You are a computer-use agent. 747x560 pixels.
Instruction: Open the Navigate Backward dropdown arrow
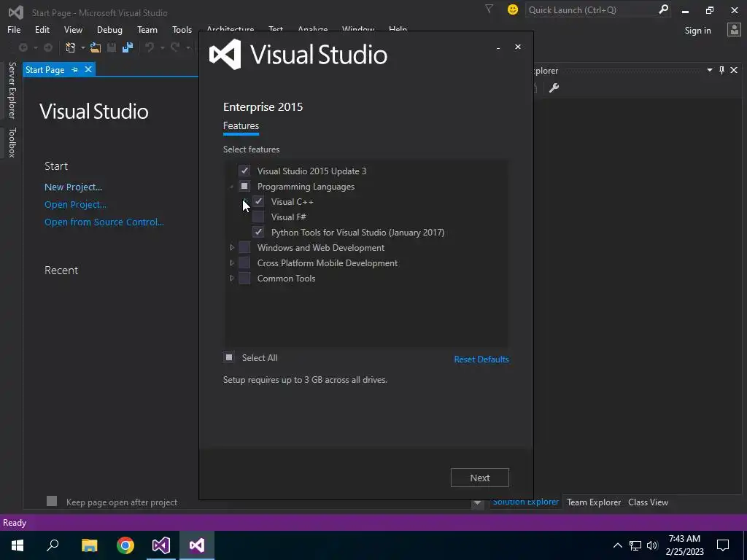point(35,47)
